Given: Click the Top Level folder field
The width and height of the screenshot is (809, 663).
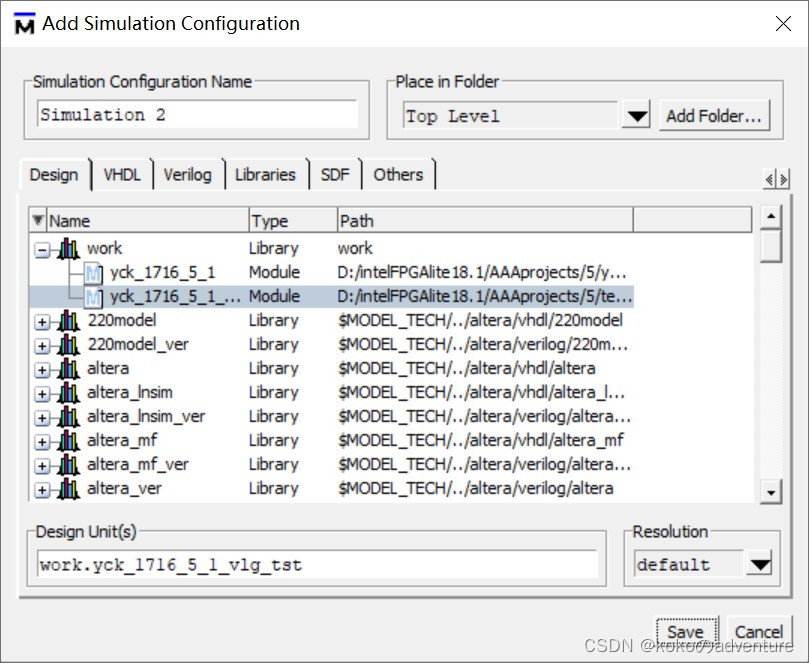Looking at the screenshot, I should coord(510,116).
